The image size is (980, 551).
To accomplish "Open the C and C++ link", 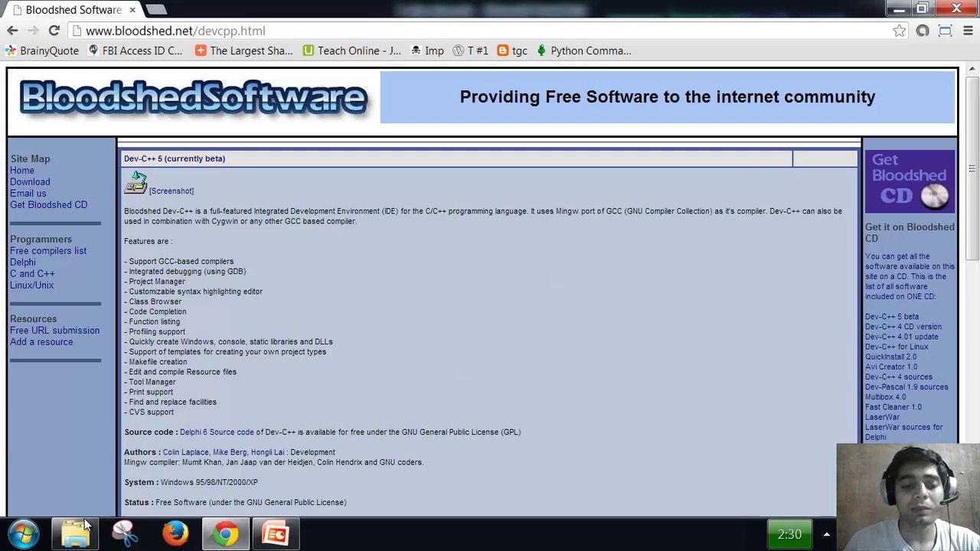I will tap(32, 274).
